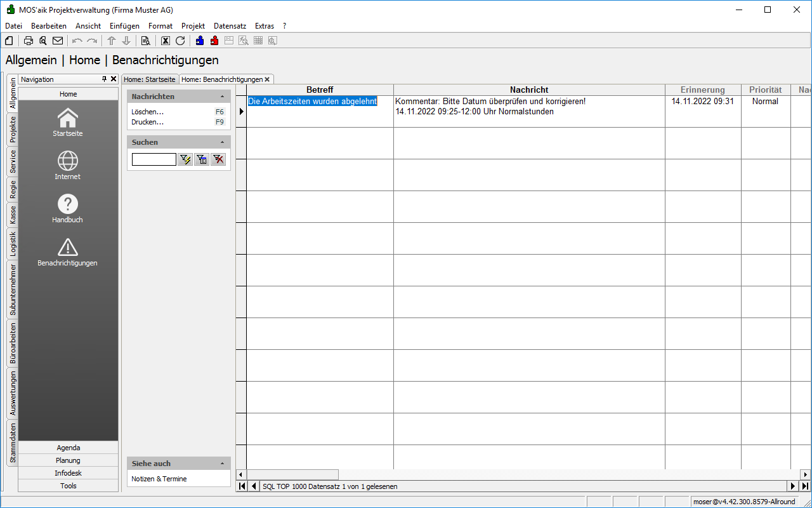Expand the Planung navigation group

click(69, 460)
